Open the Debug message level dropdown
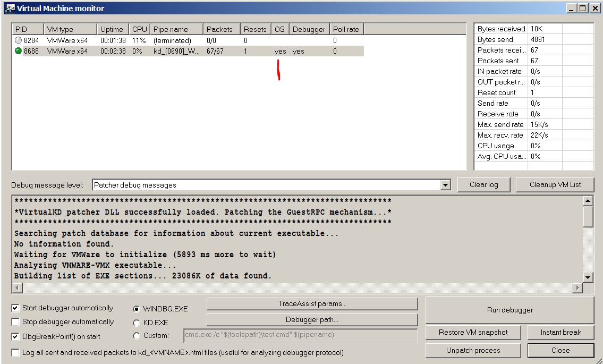Image resolution: width=603 pixels, height=364 pixels. click(x=445, y=185)
